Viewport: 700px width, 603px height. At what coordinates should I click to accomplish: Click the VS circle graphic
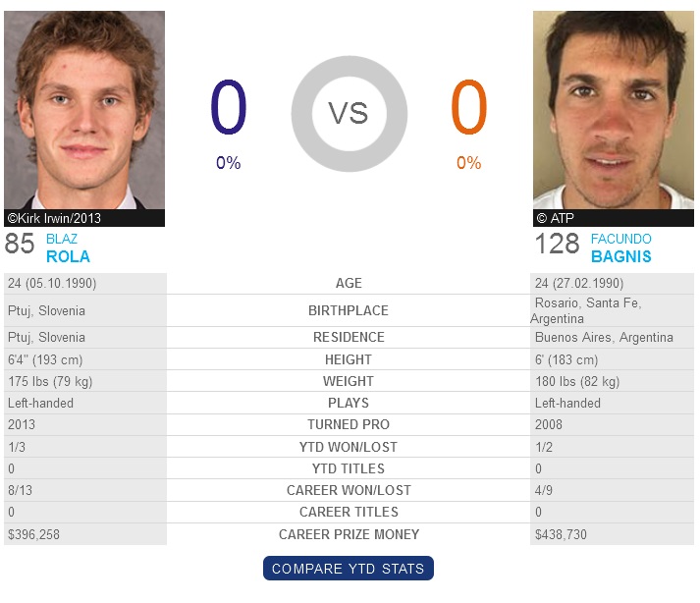(350, 114)
